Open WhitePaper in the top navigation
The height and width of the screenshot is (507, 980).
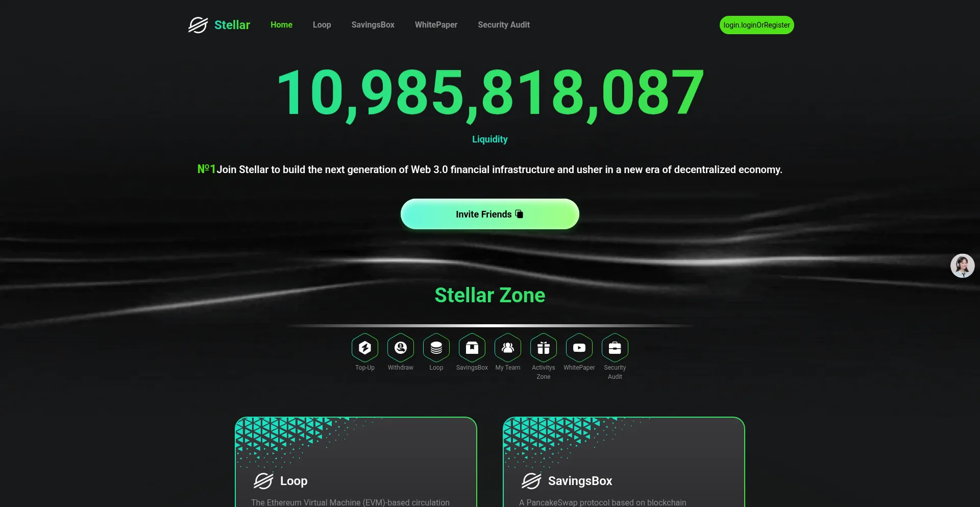[436, 25]
